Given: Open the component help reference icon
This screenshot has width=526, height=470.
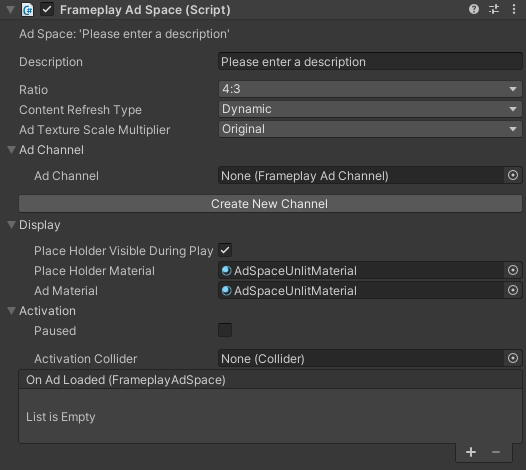Looking at the screenshot, I should [474, 9].
